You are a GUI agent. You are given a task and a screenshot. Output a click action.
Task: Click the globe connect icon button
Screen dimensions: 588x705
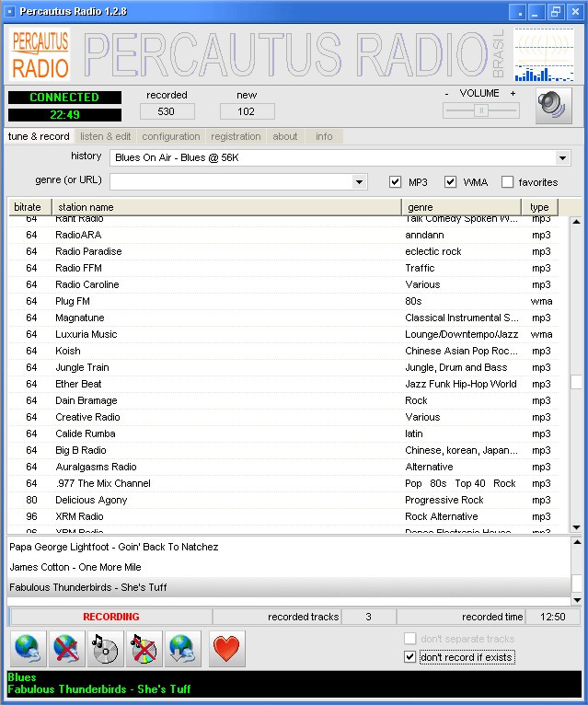point(28,648)
